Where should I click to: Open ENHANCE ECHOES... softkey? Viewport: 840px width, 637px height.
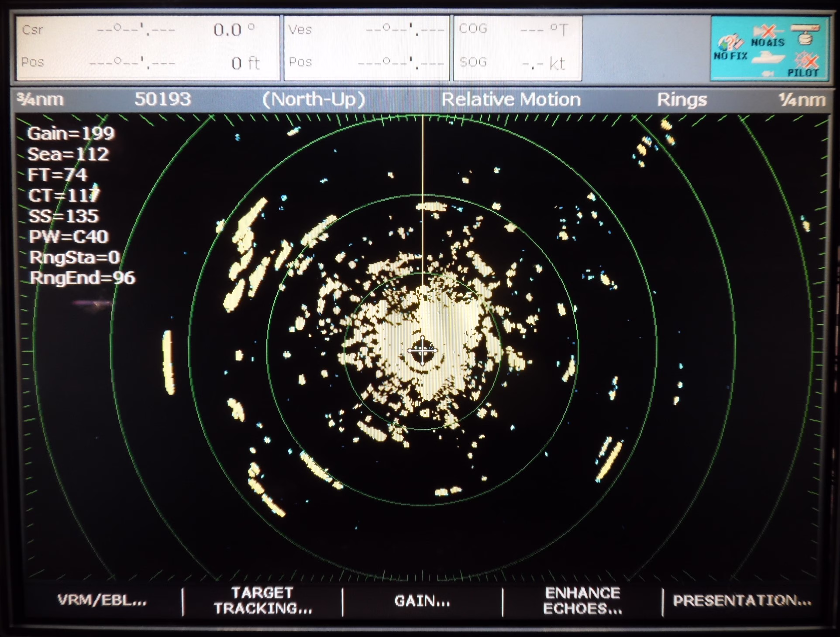tap(582, 600)
